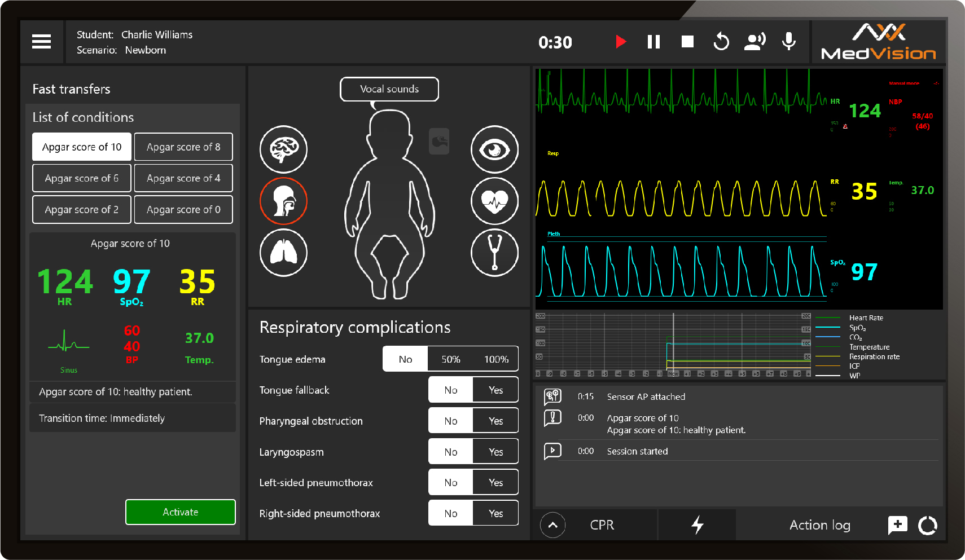The image size is (965, 560).
Task: Pause the running scenario
Action: click(x=653, y=42)
